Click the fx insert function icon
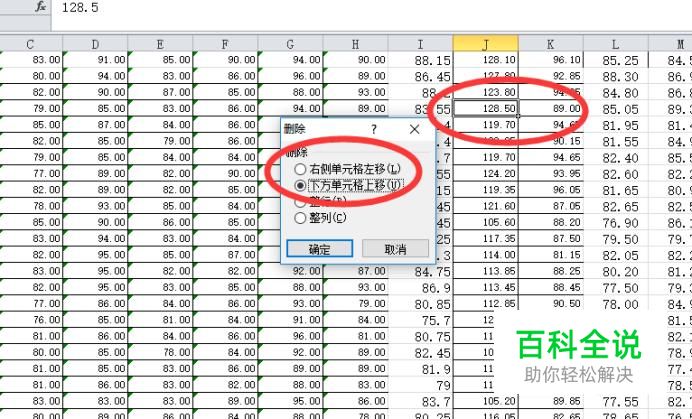Image resolution: width=692 pixels, height=419 pixels. [x=41, y=7]
